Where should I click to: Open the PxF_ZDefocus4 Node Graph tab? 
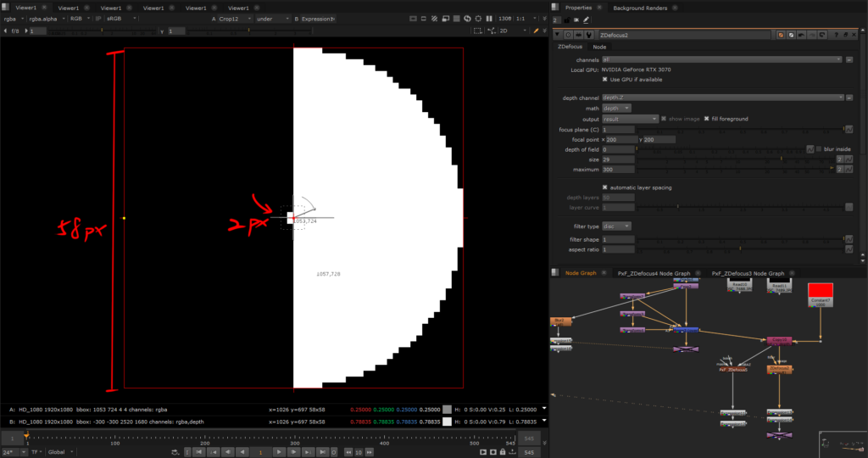tap(654, 273)
